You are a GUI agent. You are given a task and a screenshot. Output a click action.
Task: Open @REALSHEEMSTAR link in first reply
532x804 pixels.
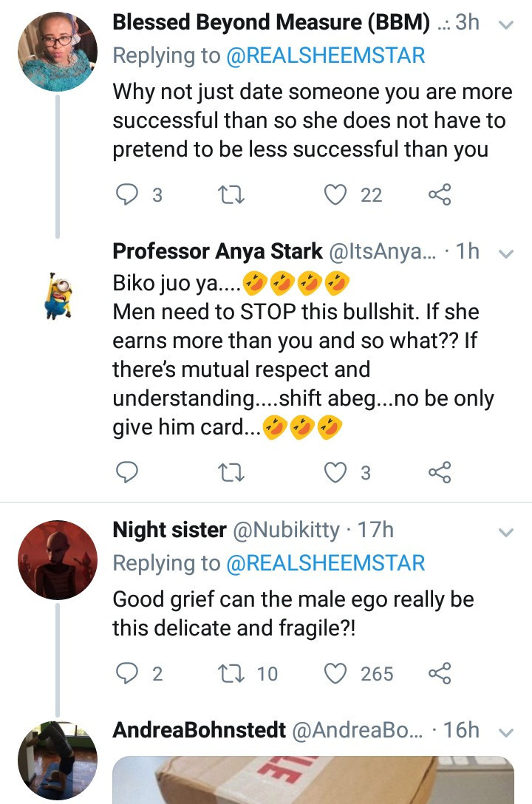point(325,55)
